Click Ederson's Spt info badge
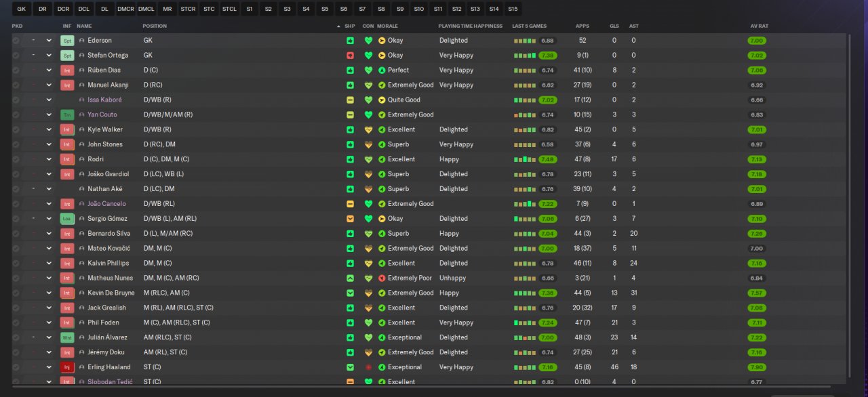 [x=67, y=41]
